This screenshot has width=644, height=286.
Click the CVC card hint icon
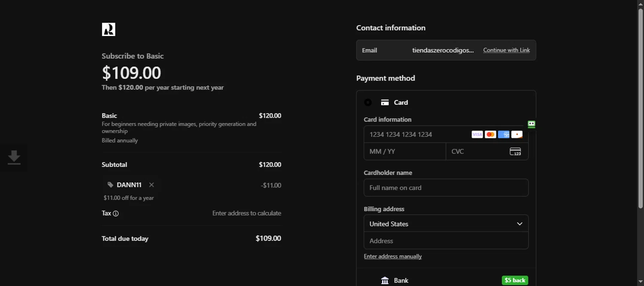pyautogui.click(x=515, y=151)
